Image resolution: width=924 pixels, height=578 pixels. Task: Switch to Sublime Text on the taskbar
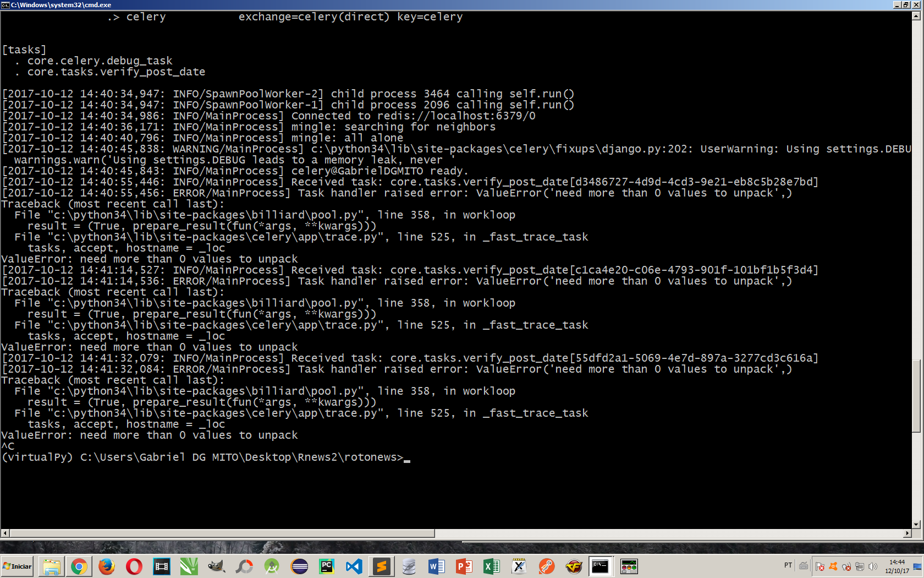tap(382, 566)
